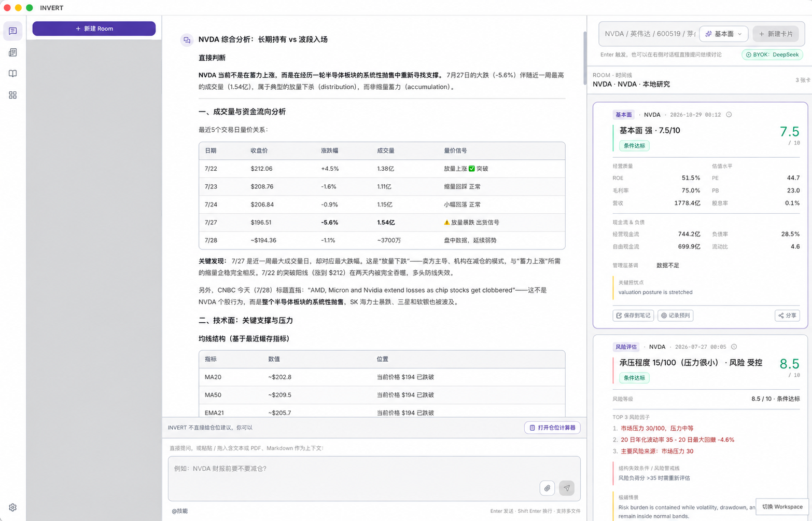The image size is (812, 521).
Task: Open the 基本面 card type dropdown
Action: click(x=723, y=34)
